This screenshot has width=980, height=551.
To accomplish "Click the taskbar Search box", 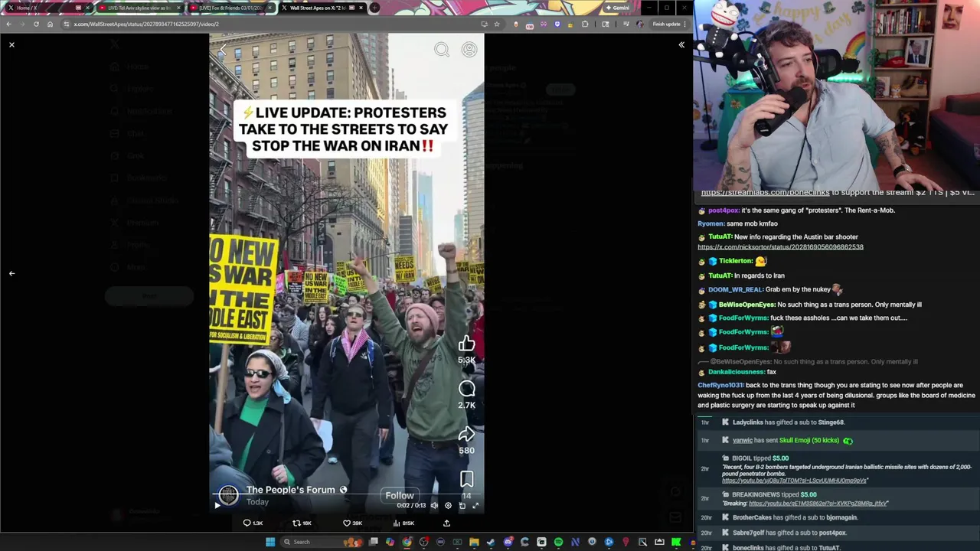I will [322, 542].
